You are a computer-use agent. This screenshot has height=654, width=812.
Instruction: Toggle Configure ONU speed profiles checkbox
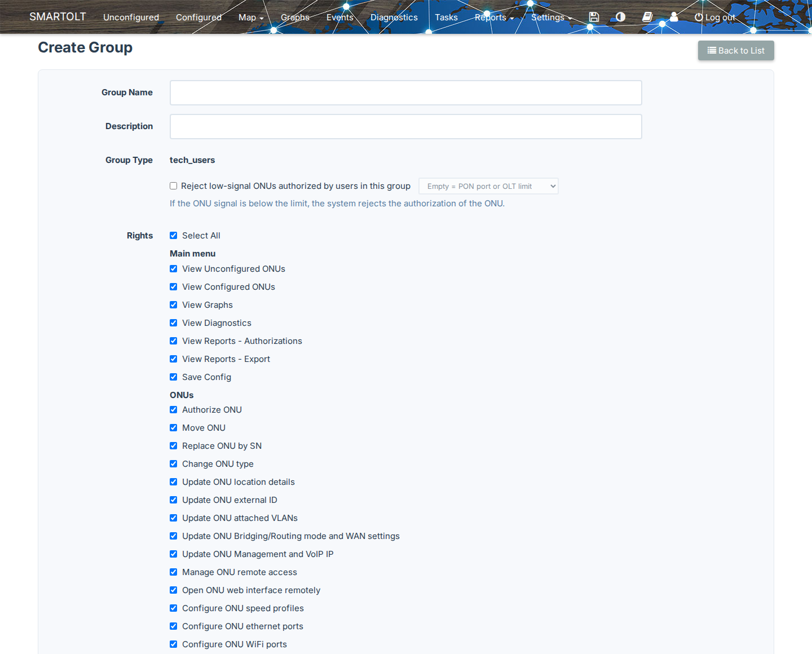[174, 608]
